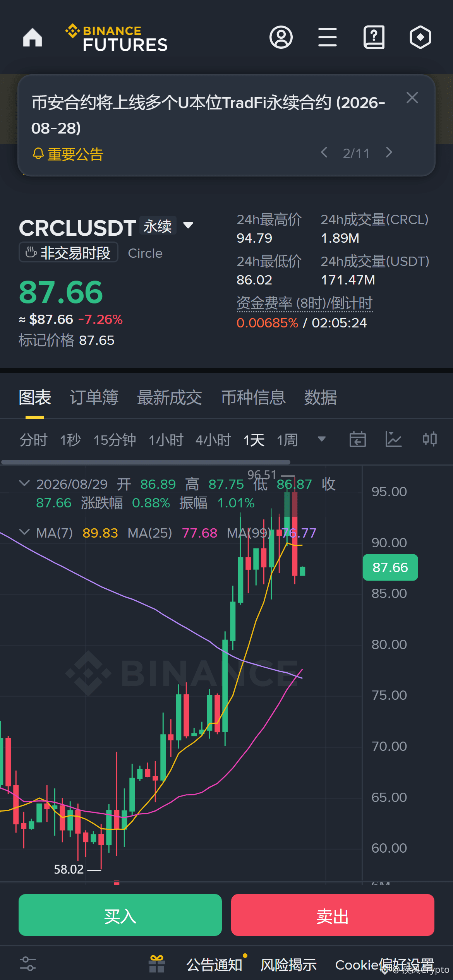Expand the CRCLUSDT symbol dropdown arrow

(x=188, y=225)
